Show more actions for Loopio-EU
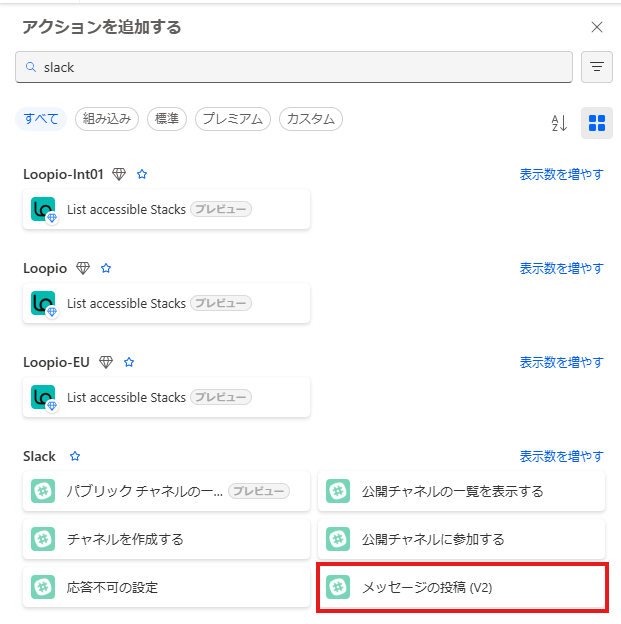The height and width of the screenshot is (624, 621). pyautogui.click(x=561, y=362)
